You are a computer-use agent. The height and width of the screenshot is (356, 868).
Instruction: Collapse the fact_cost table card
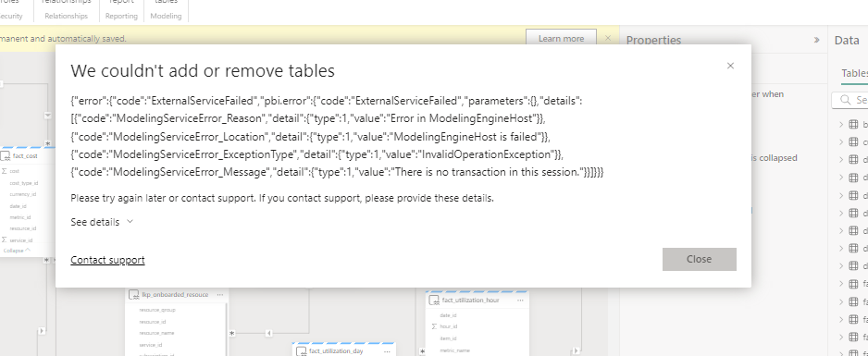click(x=17, y=251)
